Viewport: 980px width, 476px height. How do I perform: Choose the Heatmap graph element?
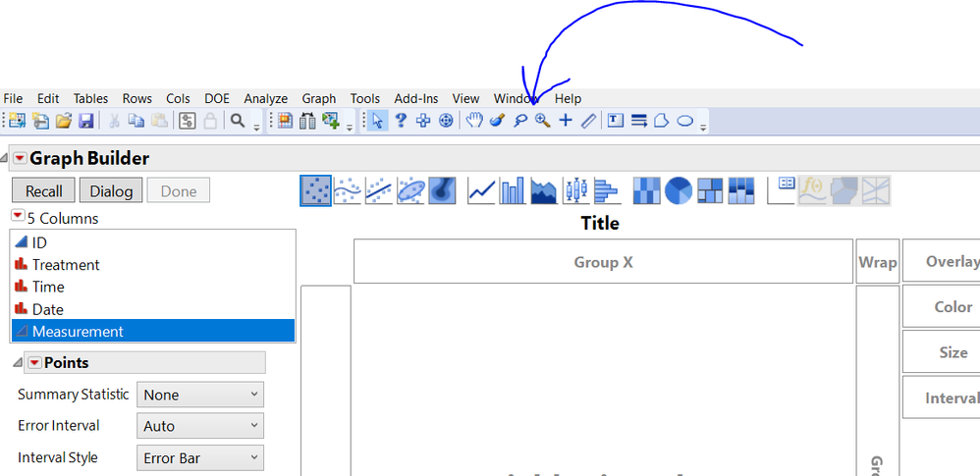(647, 190)
